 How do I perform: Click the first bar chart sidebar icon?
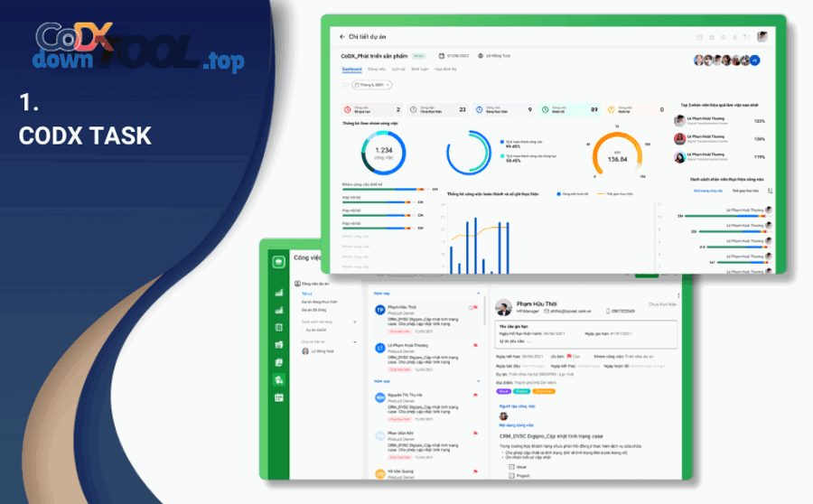[279, 292]
